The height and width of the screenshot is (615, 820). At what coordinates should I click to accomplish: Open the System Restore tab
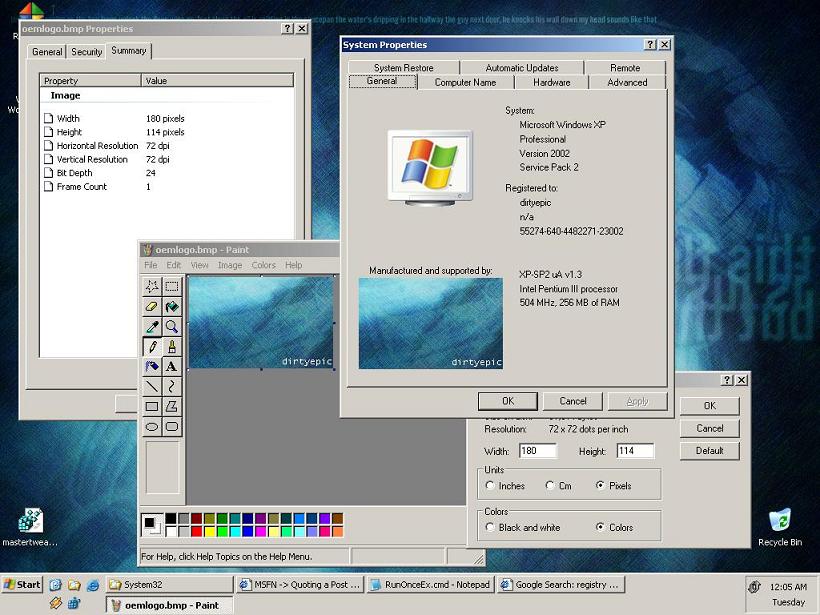point(403,67)
